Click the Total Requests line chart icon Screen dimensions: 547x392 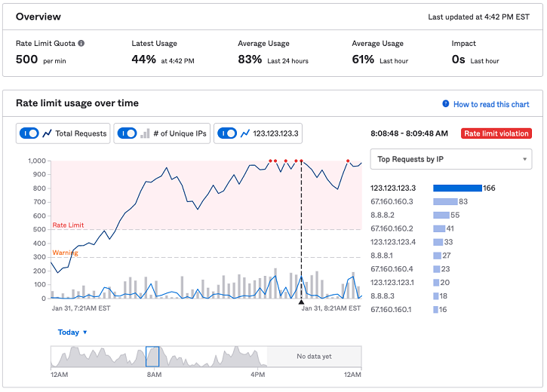(48, 133)
